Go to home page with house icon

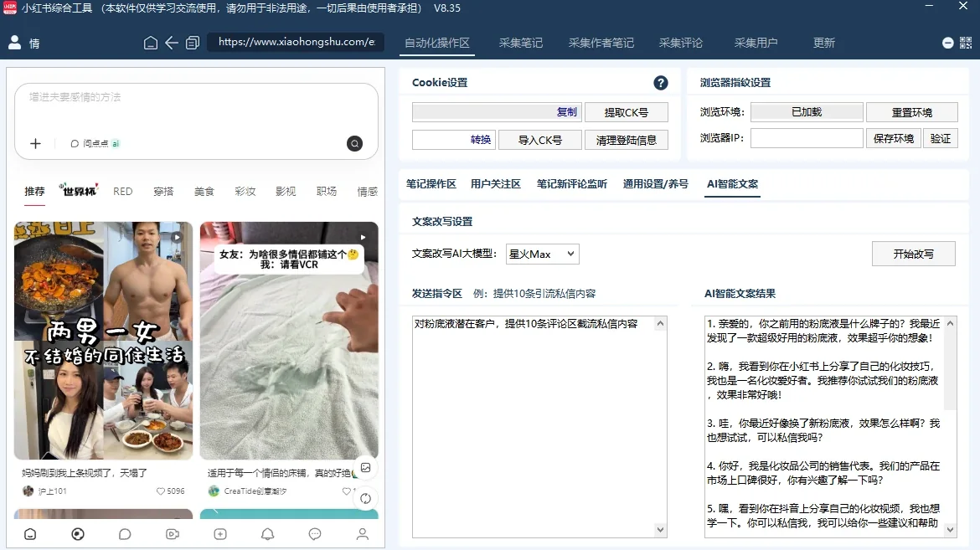[151, 43]
